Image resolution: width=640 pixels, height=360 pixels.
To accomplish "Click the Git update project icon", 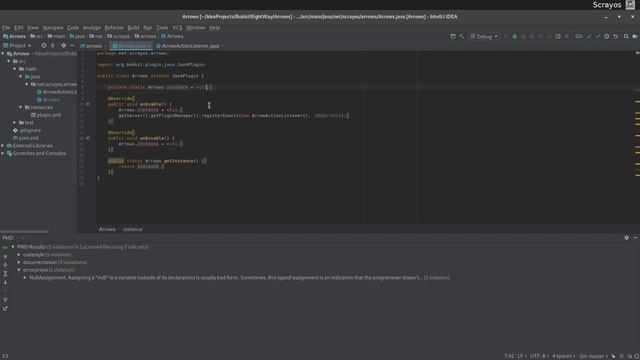I will coord(589,36).
